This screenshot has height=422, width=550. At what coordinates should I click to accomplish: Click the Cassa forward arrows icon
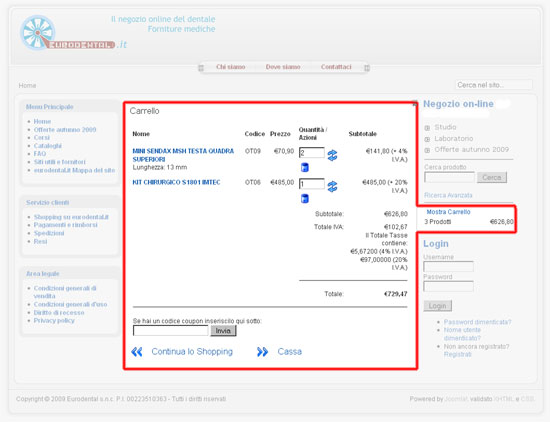pyautogui.click(x=262, y=351)
